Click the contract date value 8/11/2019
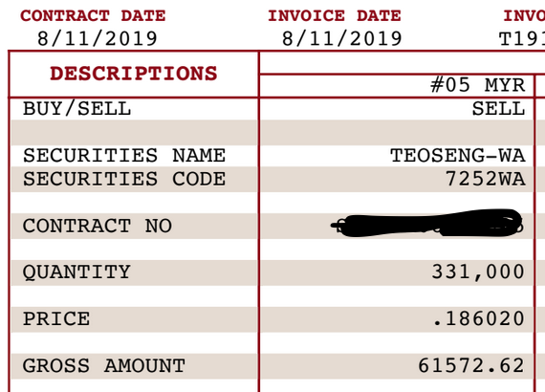The height and width of the screenshot is (392, 545). point(98,38)
